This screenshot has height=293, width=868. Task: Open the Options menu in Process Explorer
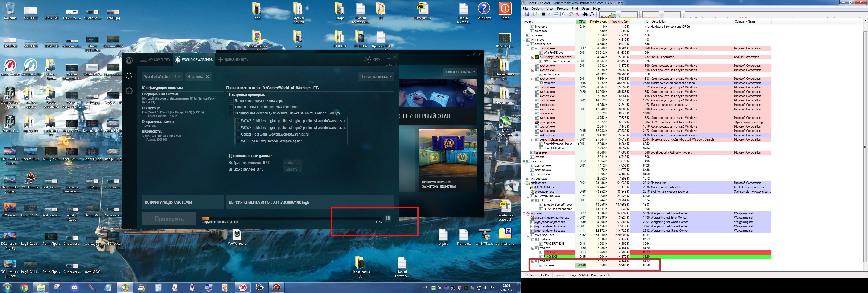537,9
